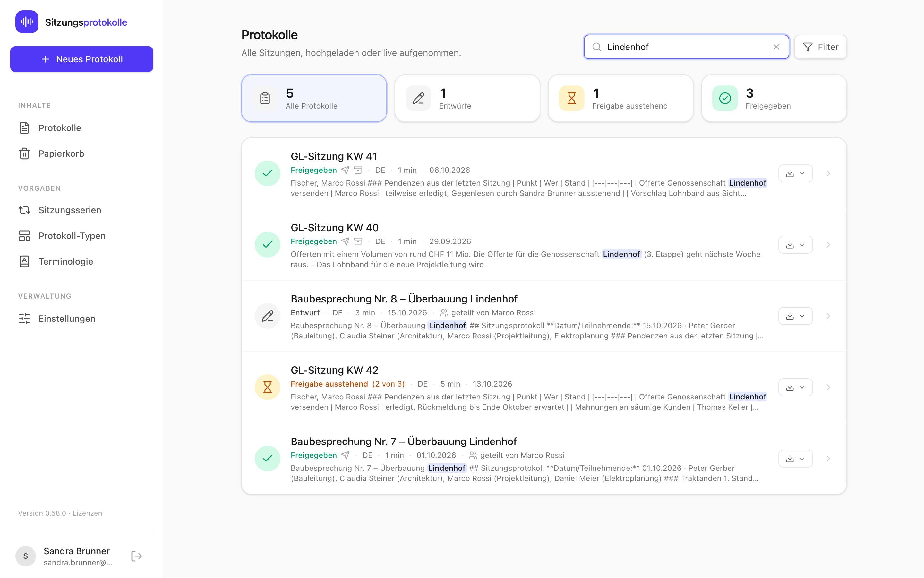Click the archive box icon on GL-Sitzung KW 41
Image resolution: width=924 pixels, height=578 pixels.
[358, 170]
